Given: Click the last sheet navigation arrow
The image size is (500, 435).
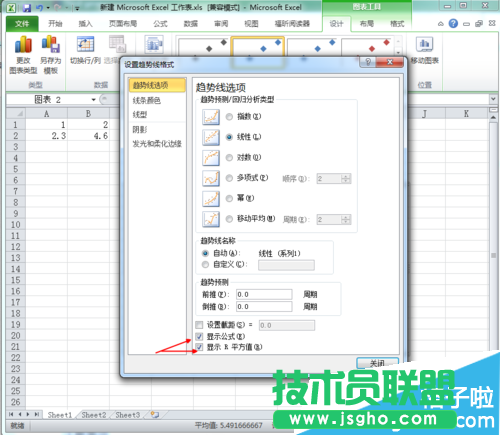Looking at the screenshot, I should pos(36,414).
